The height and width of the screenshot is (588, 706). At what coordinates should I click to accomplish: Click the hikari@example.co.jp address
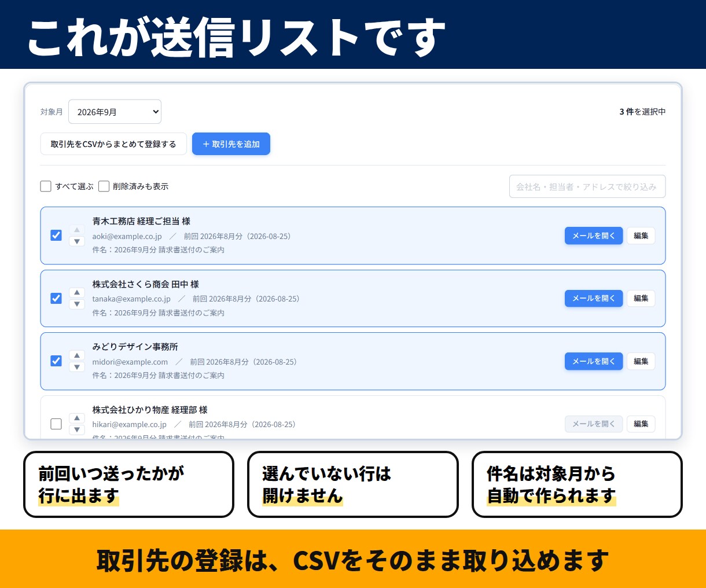[129, 424]
